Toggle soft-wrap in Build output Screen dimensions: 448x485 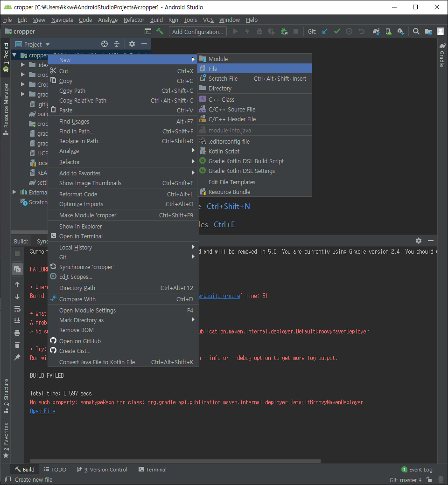point(17,309)
